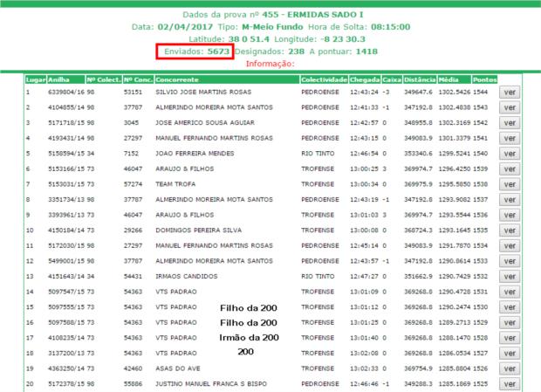
Task: Click the Pontos column header
Action: pos(483,79)
